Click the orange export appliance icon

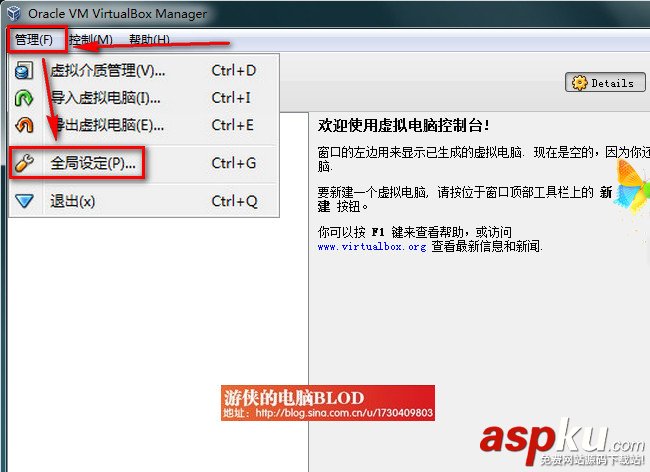click(24, 125)
